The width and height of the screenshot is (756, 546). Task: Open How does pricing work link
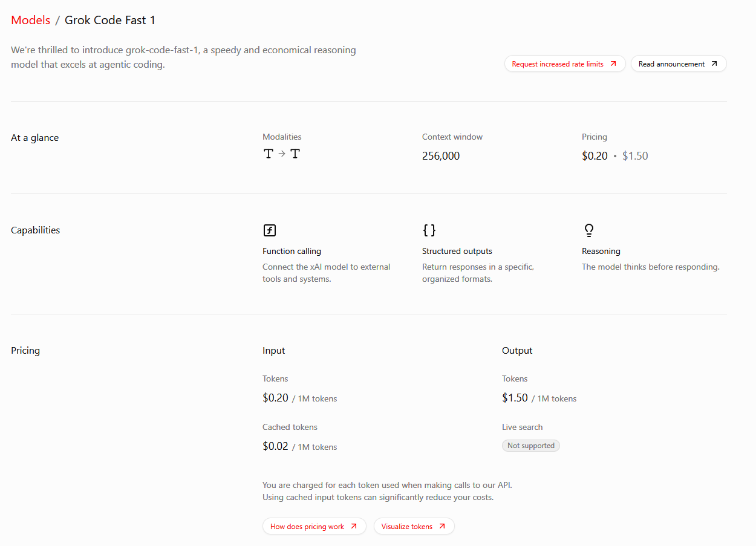pyautogui.click(x=314, y=526)
